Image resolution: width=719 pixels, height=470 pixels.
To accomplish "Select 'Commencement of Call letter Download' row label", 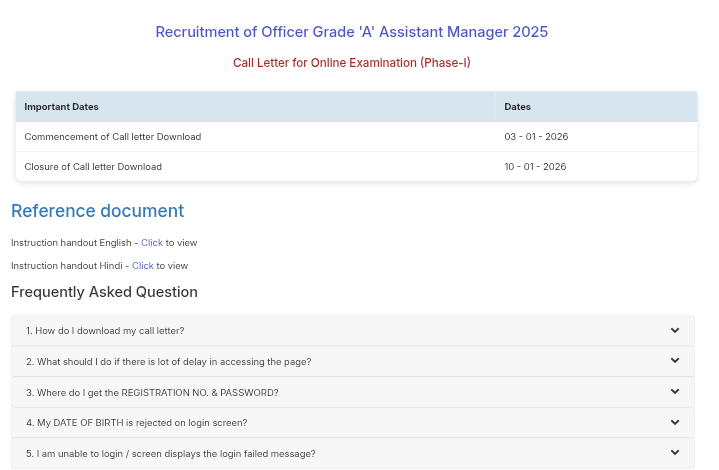I will coord(112,136).
